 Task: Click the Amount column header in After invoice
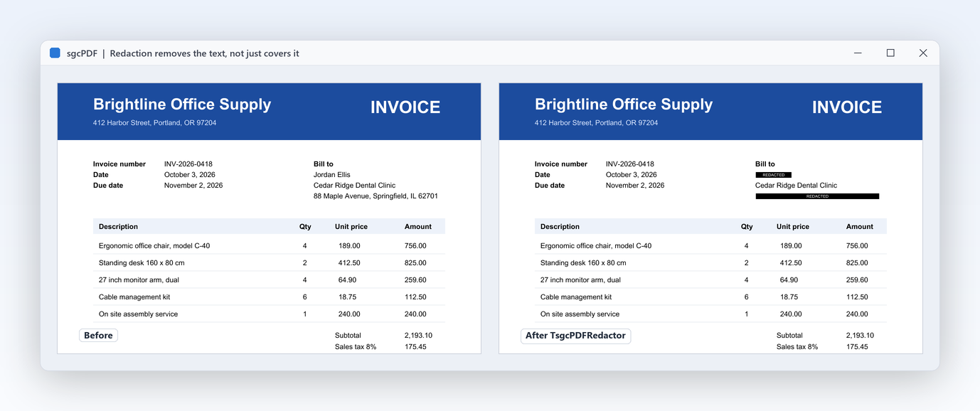(x=860, y=227)
